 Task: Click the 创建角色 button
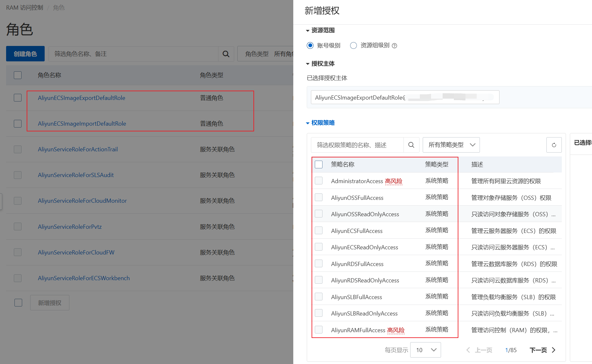[x=25, y=54]
